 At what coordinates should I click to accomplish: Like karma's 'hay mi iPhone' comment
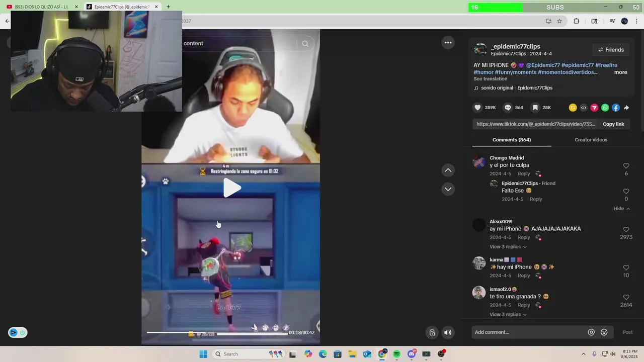626,268
